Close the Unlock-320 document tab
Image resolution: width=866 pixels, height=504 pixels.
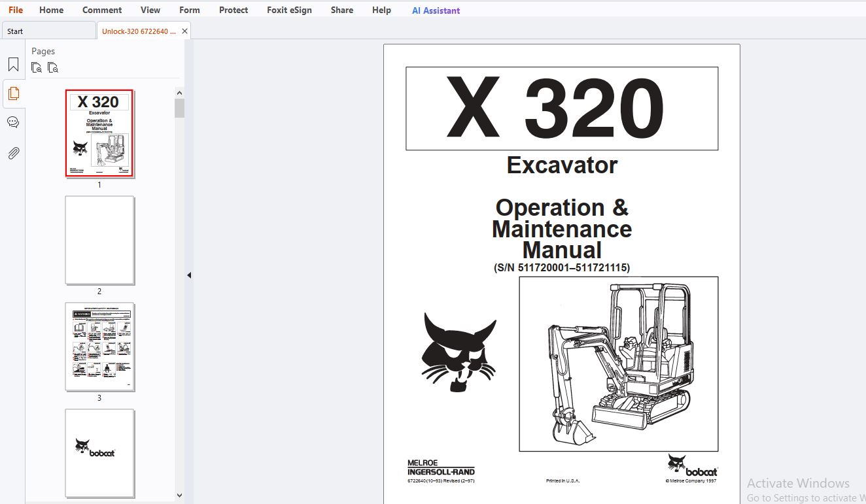coord(184,31)
